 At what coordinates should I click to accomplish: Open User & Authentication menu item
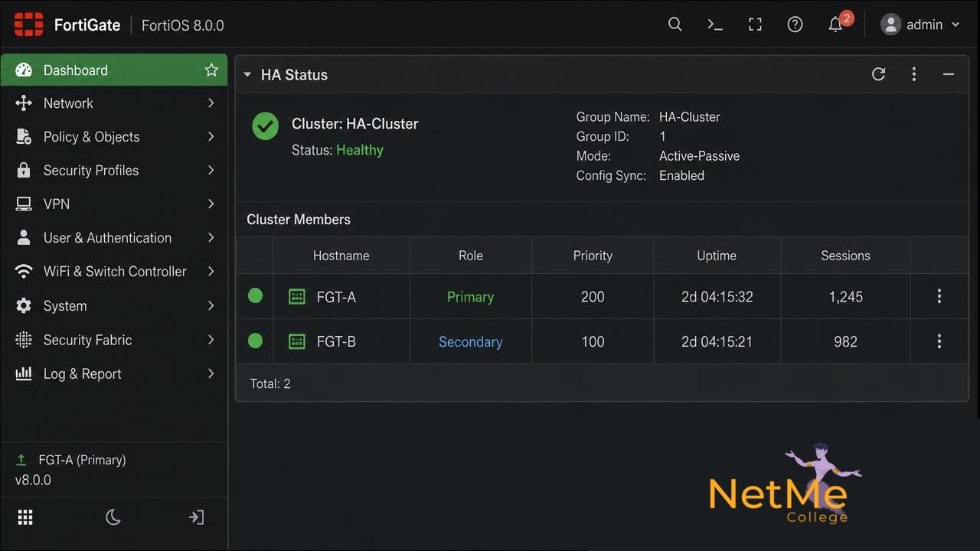pos(114,238)
